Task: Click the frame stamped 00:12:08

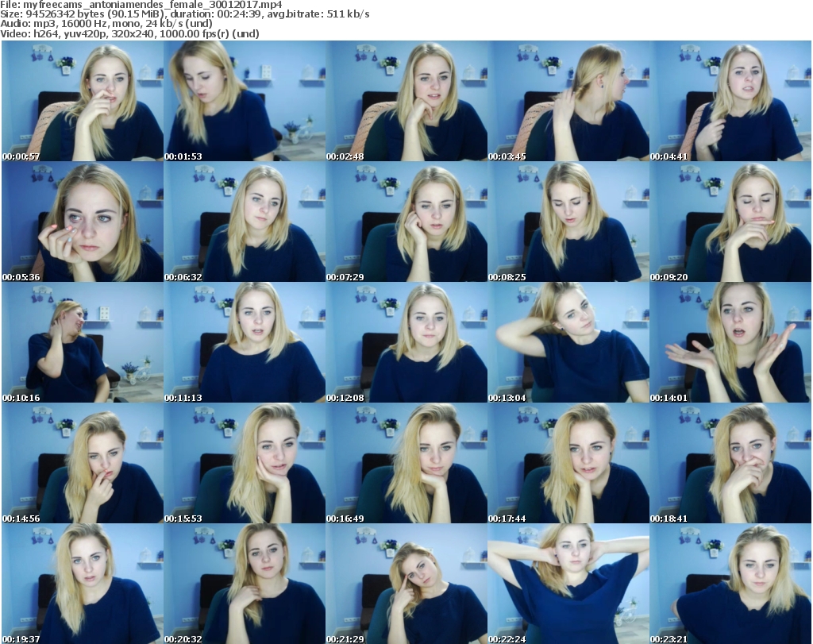Action: pyautogui.click(x=406, y=343)
